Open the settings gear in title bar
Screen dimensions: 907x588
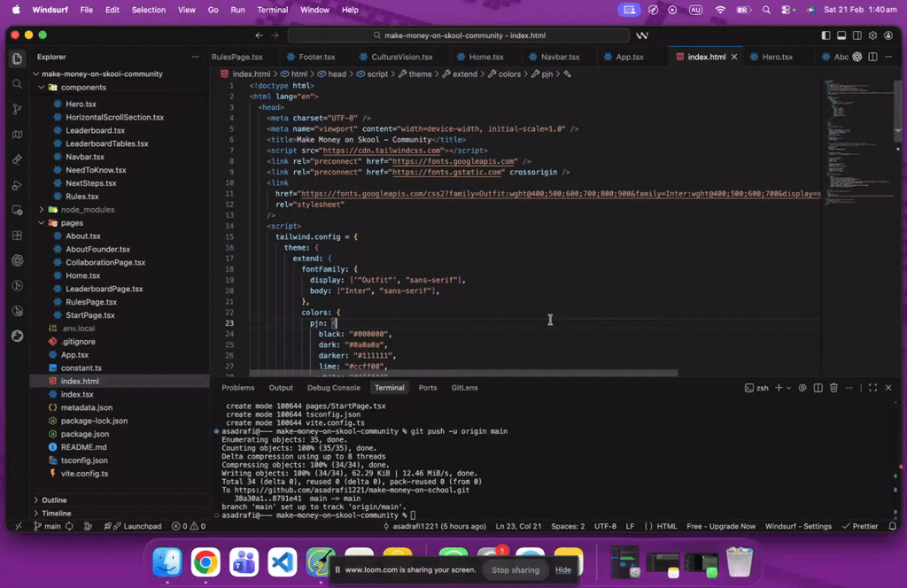(872, 35)
